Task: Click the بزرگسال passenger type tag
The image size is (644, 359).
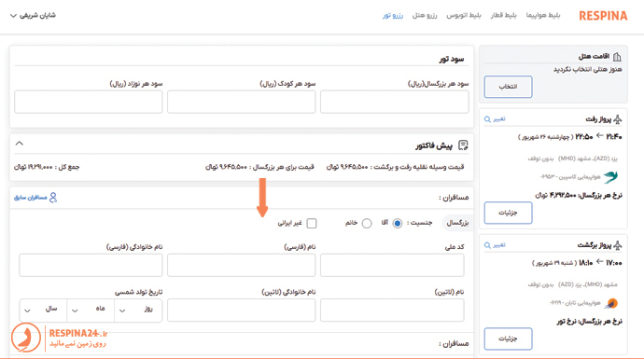Action: pos(457,223)
